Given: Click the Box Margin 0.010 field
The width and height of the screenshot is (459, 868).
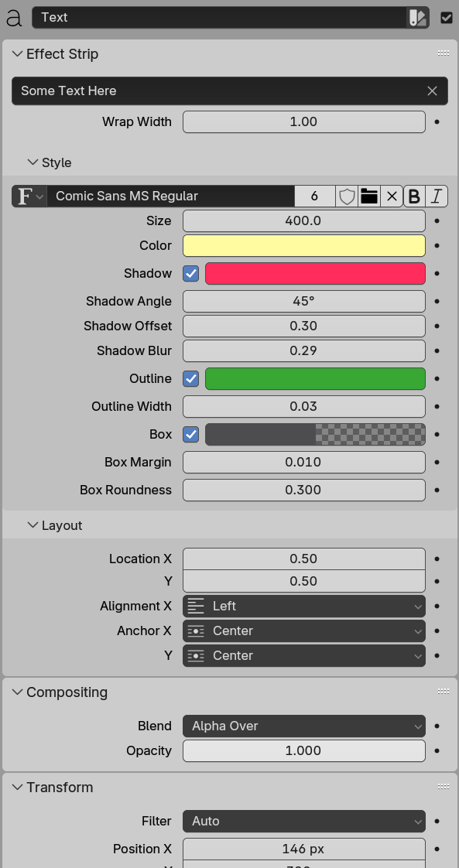Looking at the screenshot, I should (304, 462).
